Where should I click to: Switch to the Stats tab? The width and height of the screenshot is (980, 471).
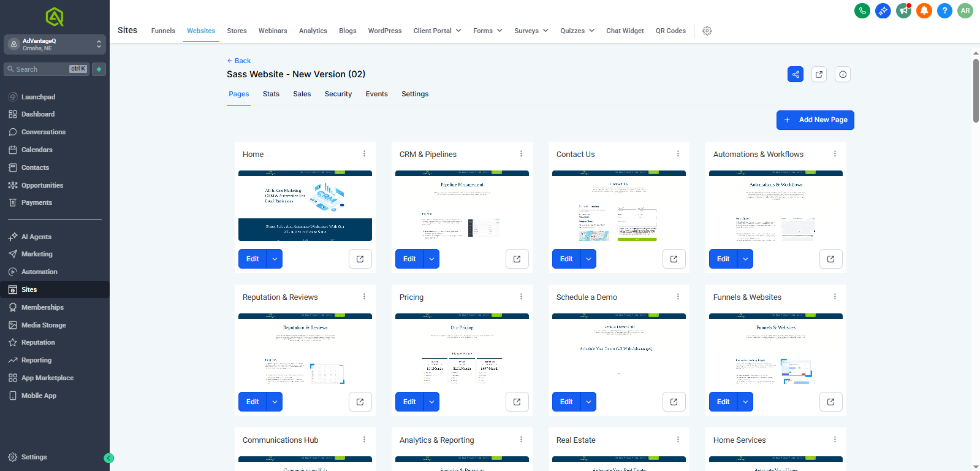click(x=271, y=94)
